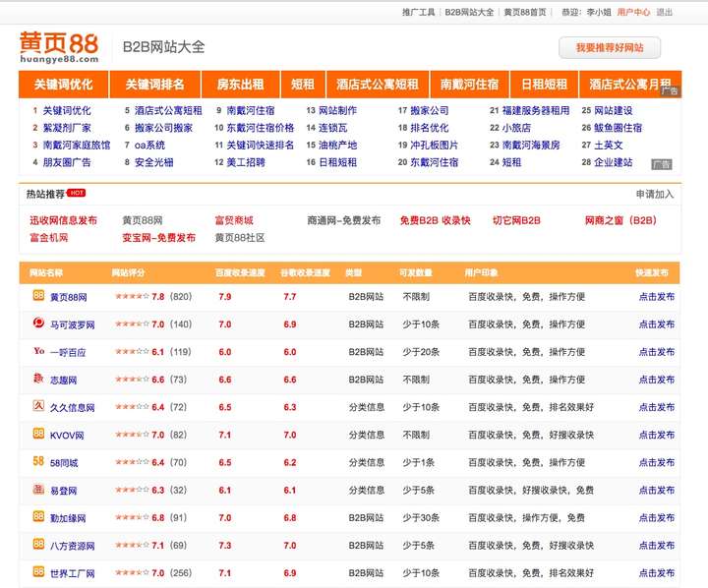Image resolution: width=708 pixels, height=588 pixels.
Task: Click the 百度收录速度 column header
Action: [x=240, y=272]
